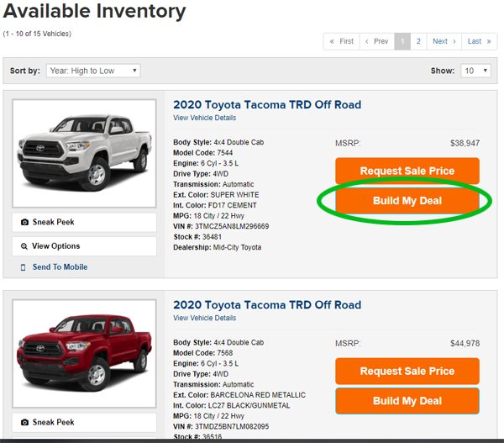Select page 1 in the pagination
Screen dimensions: 504x443
point(402,41)
